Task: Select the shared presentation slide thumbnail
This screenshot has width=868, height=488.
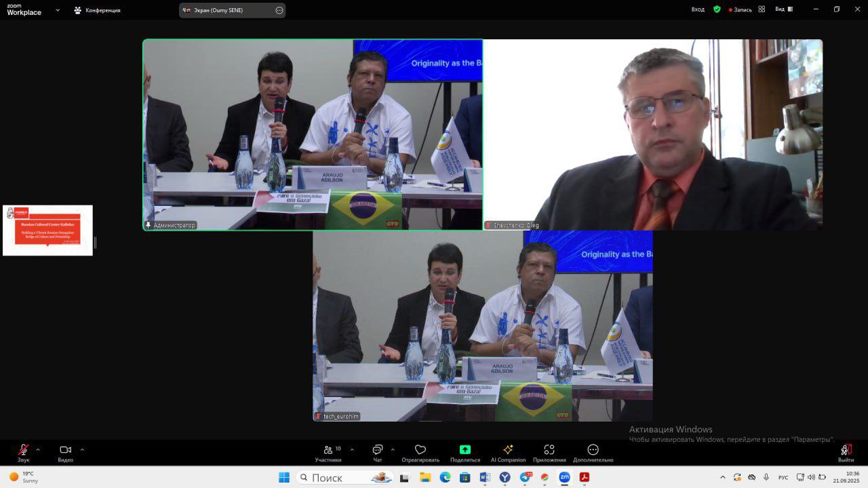Action: 47,230
